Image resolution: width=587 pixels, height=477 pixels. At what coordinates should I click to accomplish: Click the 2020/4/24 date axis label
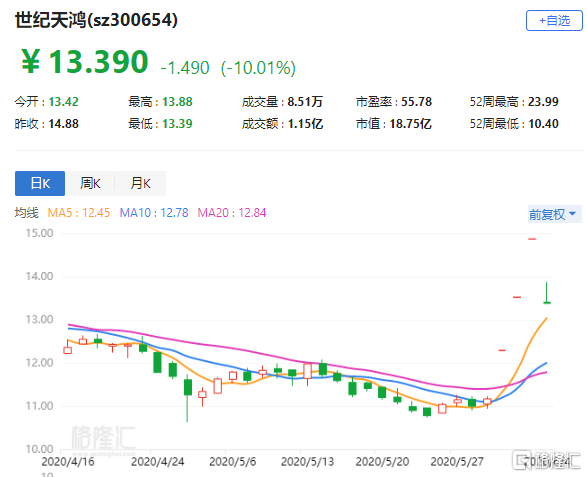(x=158, y=462)
